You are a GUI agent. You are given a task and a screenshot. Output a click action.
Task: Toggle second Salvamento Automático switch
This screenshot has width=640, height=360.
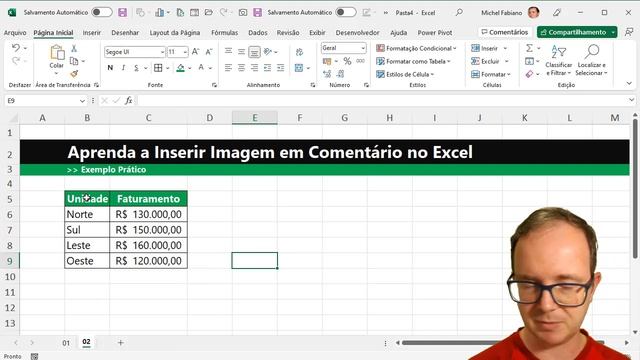[x=346, y=12]
